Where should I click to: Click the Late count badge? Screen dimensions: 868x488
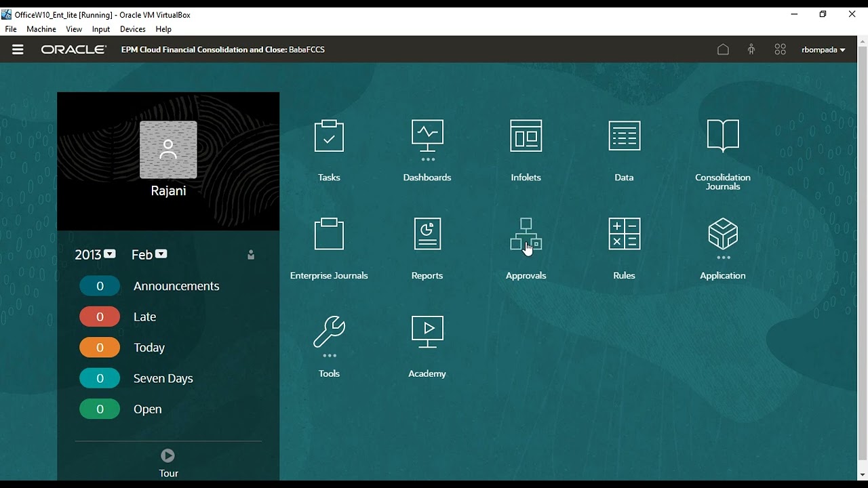100,317
